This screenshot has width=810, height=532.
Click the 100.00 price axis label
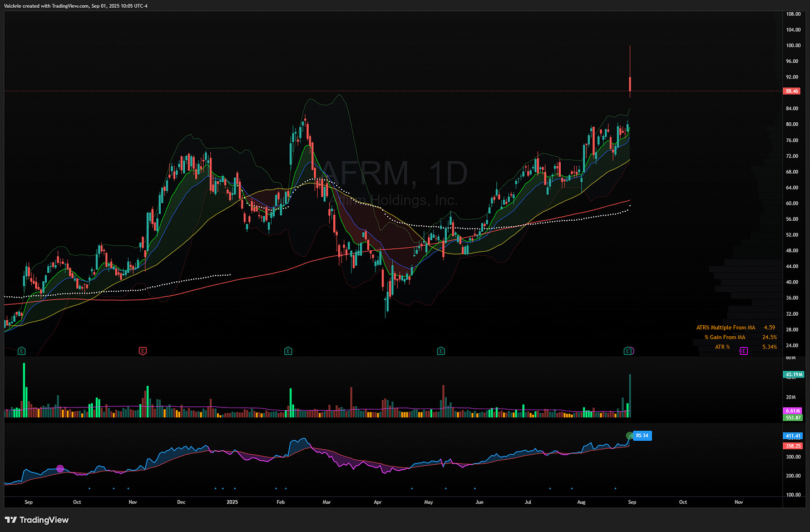tap(793, 46)
